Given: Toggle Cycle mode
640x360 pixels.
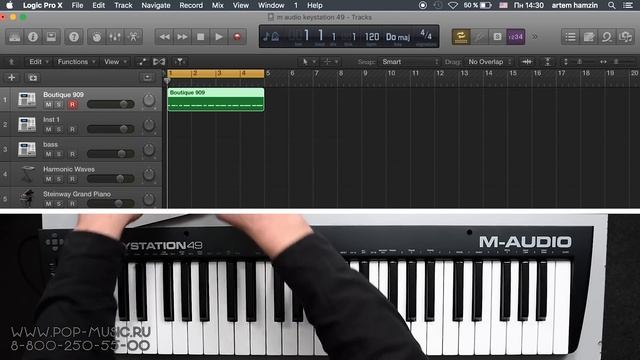Looking at the screenshot, I should tap(461, 37).
